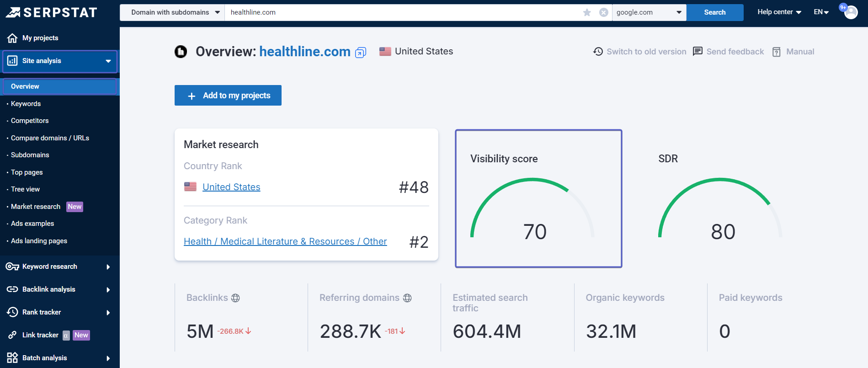Open the google.com search engine dropdown
Screen dimensions: 868x368
pos(649,12)
